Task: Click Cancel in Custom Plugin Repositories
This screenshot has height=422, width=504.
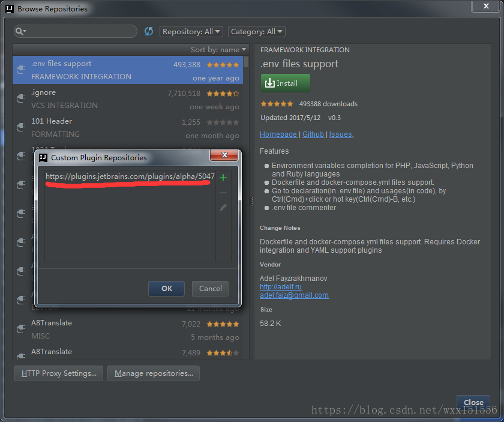Action: pos(210,289)
